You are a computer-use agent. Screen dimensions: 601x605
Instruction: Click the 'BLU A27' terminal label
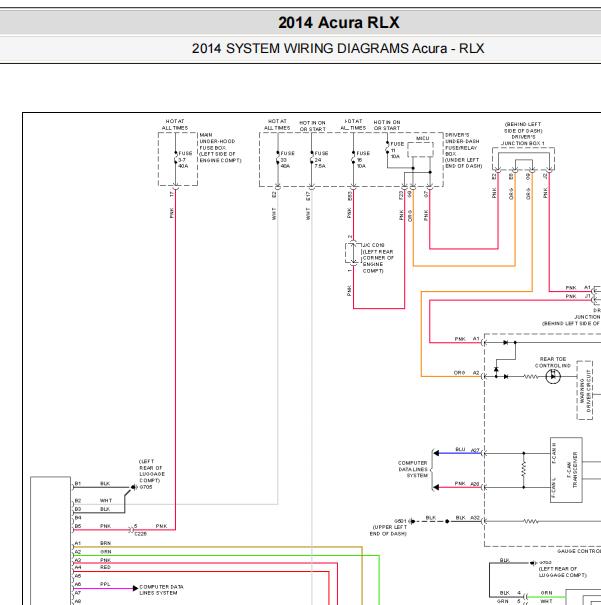pyautogui.click(x=467, y=450)
